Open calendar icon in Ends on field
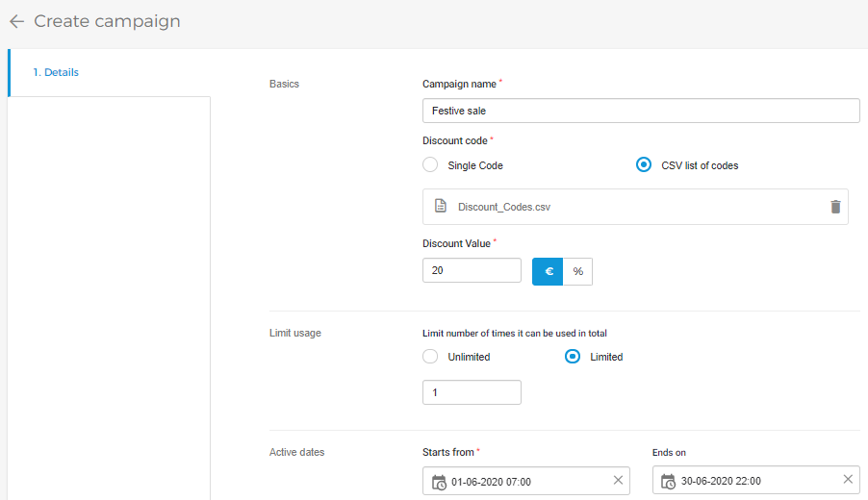The width and height of the screenshot is (868, 500). [668, 482]
